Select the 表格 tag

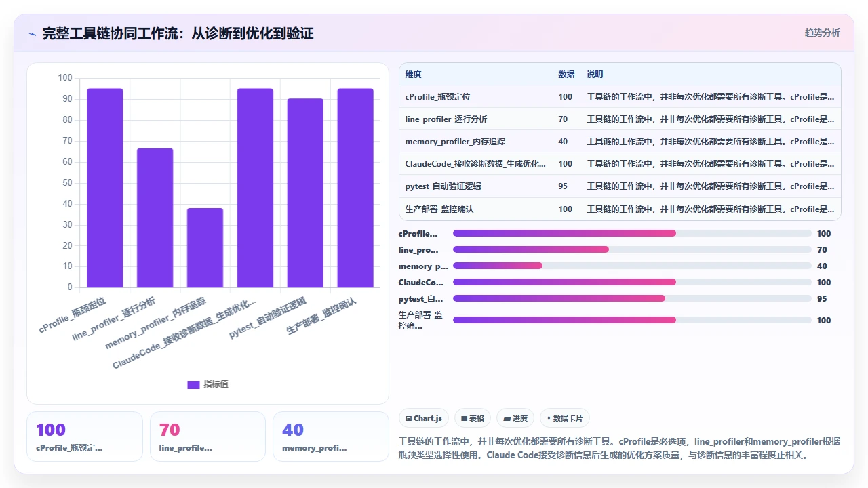(473, 418)
